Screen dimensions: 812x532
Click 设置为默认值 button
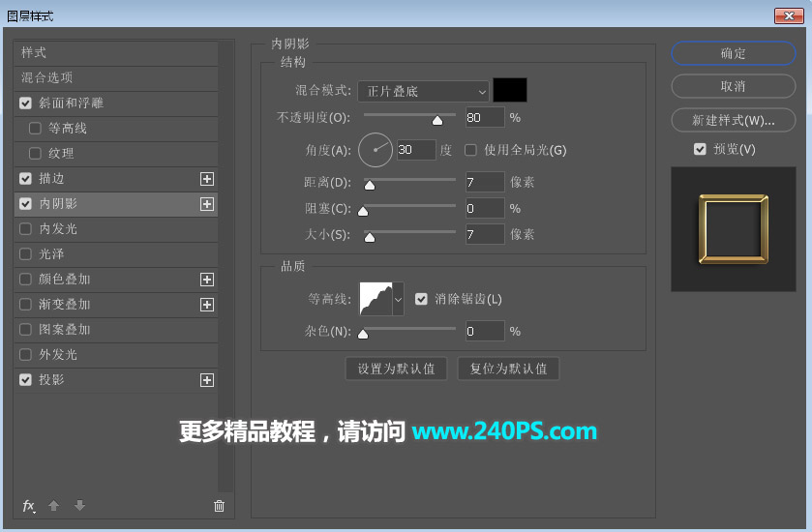(396, 369)
